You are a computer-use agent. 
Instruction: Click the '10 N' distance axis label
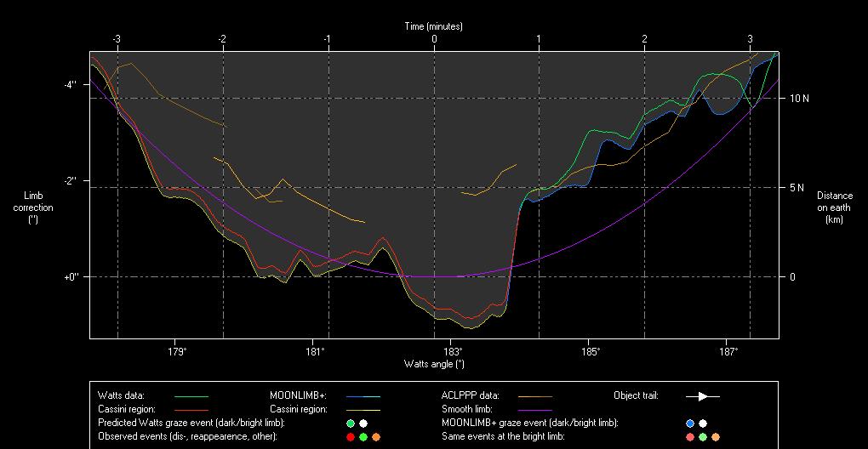click(x=799, y=99)
